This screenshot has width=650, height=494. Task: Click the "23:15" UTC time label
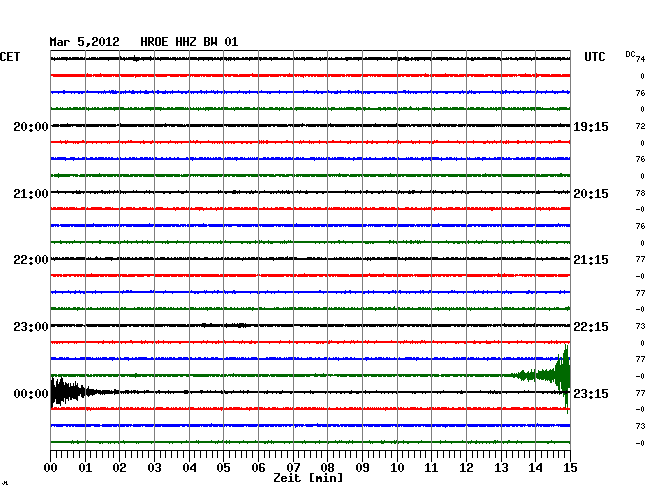[591, 393]
